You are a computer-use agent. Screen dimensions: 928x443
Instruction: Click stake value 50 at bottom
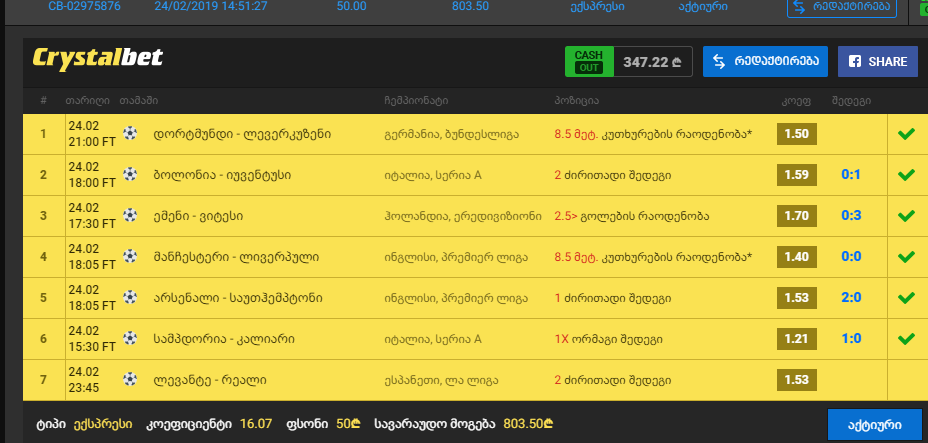pyautogui.click(x=348, y=423)
